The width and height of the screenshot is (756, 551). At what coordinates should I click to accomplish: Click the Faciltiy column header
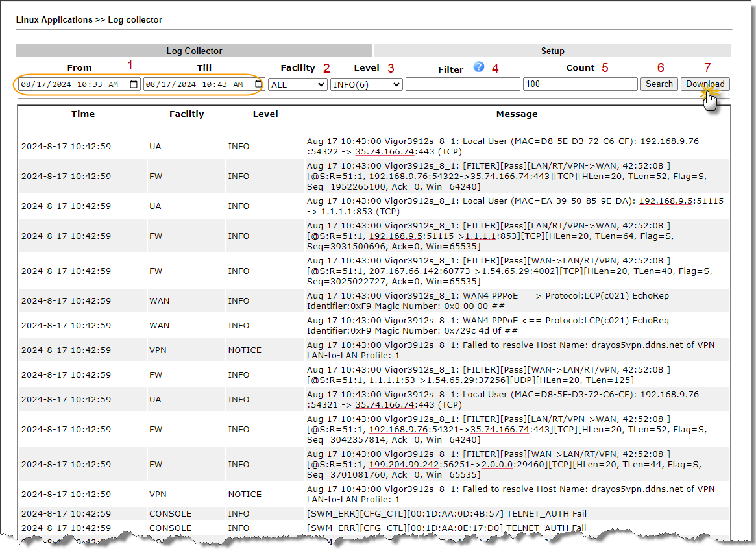(187, 114)
